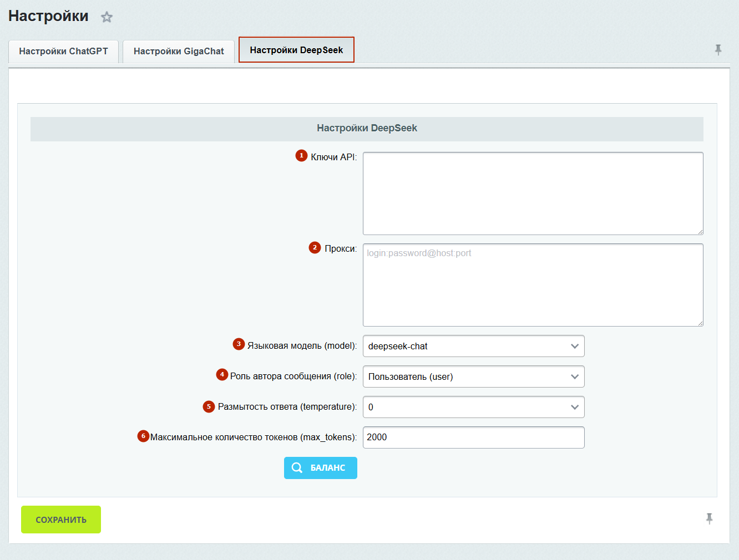The height and width of the screenshot is (560, 739).
Task: Click red marker 5 beside Размытость ответа
Action: 209,406
